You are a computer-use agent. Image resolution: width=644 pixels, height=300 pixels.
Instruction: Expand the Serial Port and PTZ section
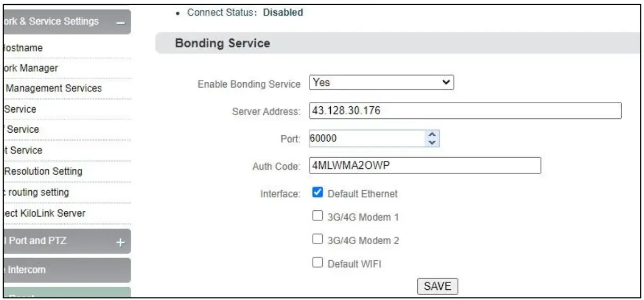[121, 242]
